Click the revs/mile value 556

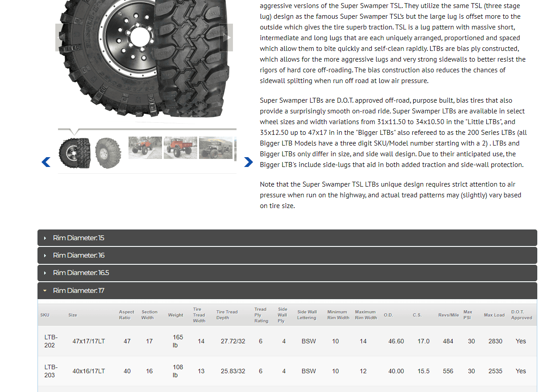pos(448,371)
